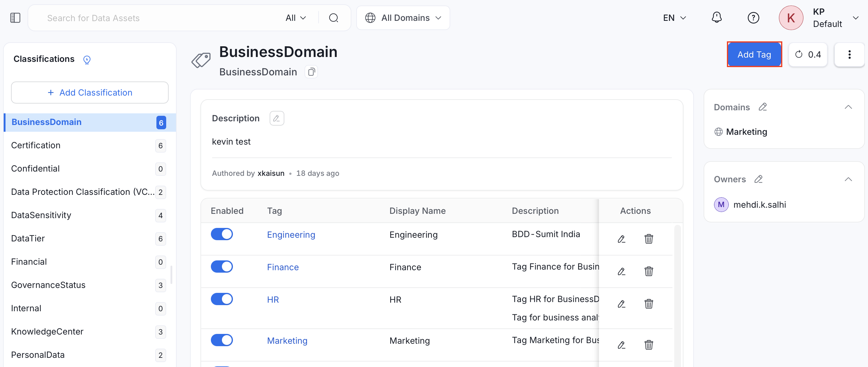The height and width of the screenshot is (367, 868).
Task: Edit the classification description
Action: click(277, 118)
